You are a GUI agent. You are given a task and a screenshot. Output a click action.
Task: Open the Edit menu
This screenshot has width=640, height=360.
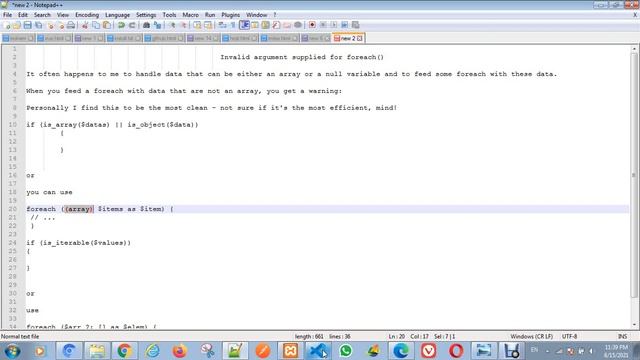coord(23,15)
